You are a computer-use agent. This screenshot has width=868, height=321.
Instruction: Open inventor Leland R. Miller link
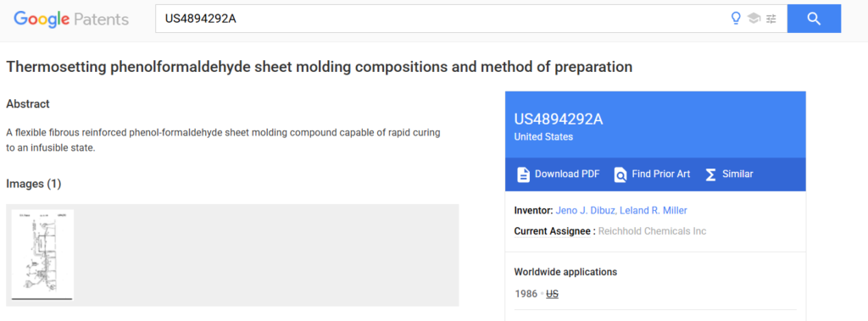pyautogui.click(x=654, y=210)
